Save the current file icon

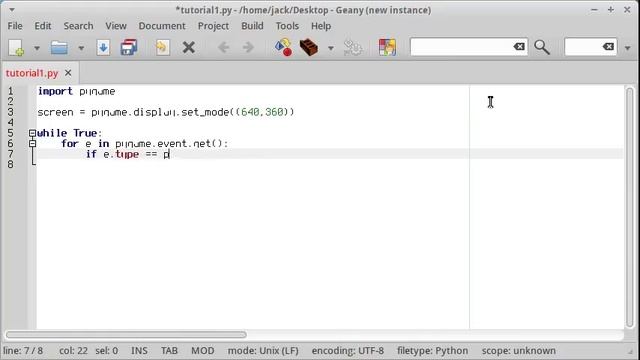[103, 47]
